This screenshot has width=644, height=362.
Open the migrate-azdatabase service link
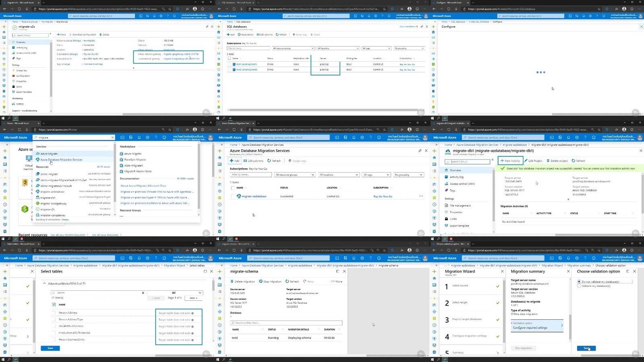254,197
